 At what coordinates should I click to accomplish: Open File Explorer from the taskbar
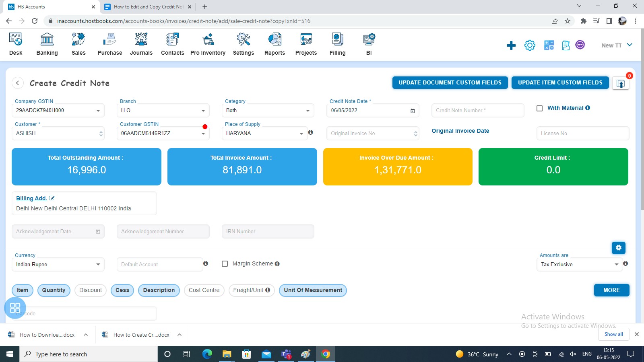(x=227, y=354)
